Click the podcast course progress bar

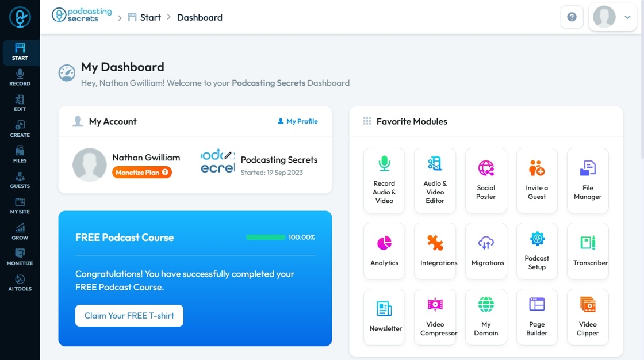coord(266,237)
